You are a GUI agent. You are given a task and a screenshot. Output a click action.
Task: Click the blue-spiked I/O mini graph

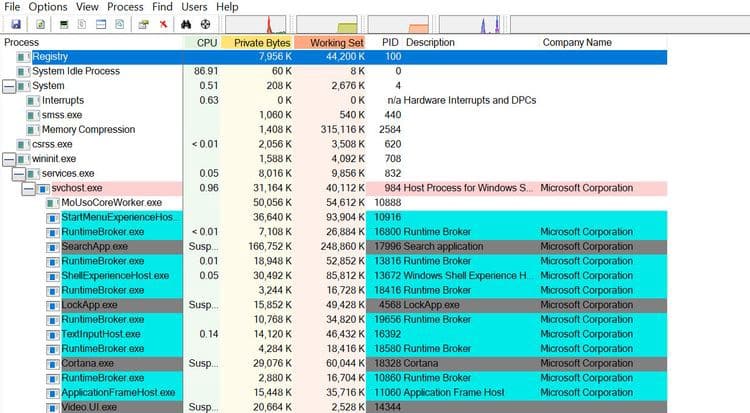pyautogui.click(x=470, y=24)
